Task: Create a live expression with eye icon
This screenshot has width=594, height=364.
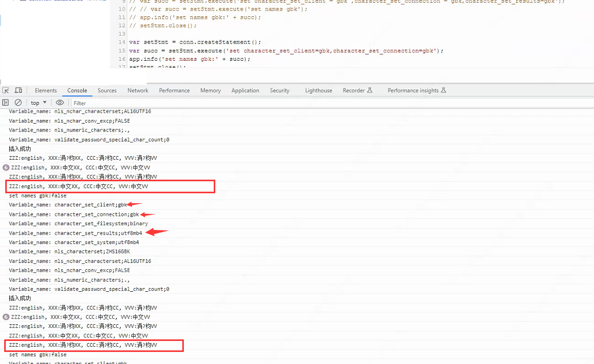Action: tap(60, 103)
